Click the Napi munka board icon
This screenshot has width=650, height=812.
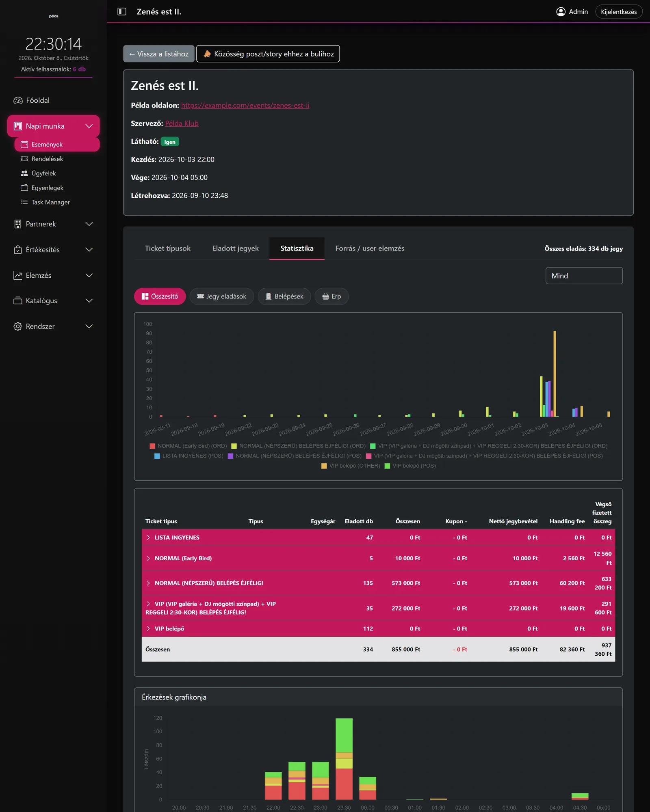tap(18, 126)
